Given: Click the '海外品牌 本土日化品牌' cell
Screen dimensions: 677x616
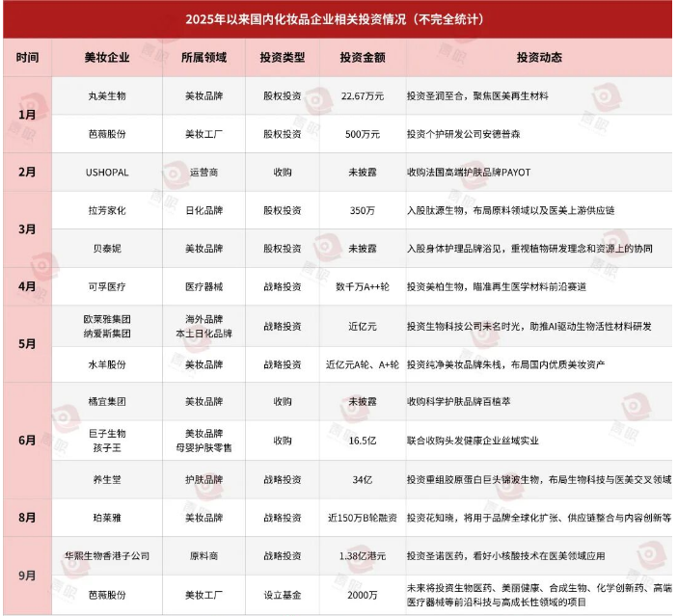Looking at the screenshot, I should coord(203,327).
